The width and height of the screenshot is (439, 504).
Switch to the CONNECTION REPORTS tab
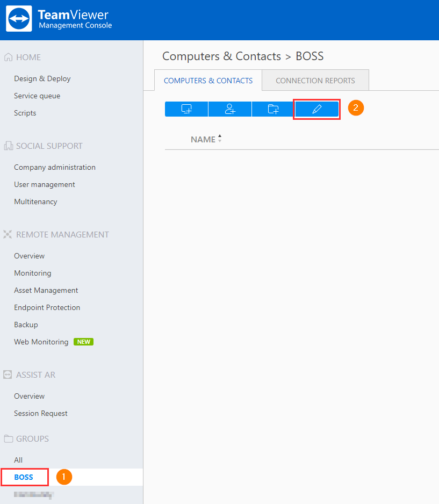click(315, 80)
